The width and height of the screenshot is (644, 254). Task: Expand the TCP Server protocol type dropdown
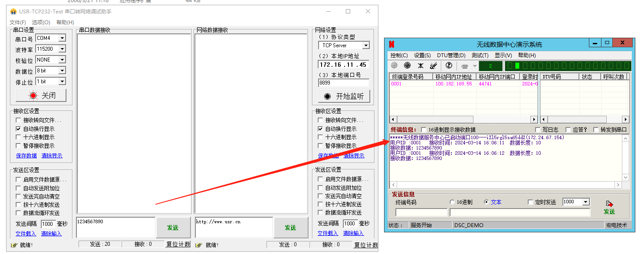point(365,46)
